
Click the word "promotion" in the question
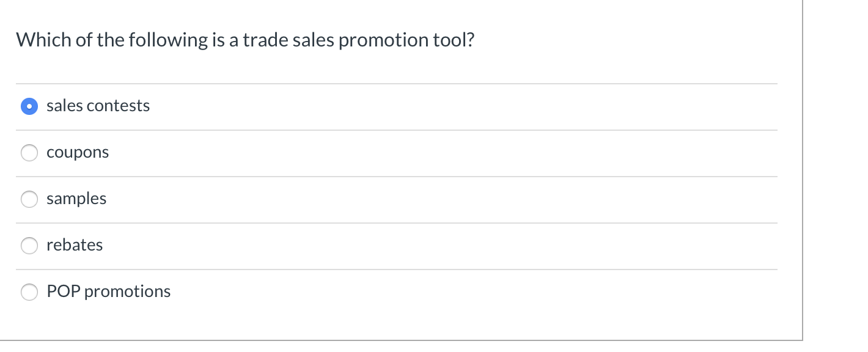pyautogui.click(x=381, y=40)
